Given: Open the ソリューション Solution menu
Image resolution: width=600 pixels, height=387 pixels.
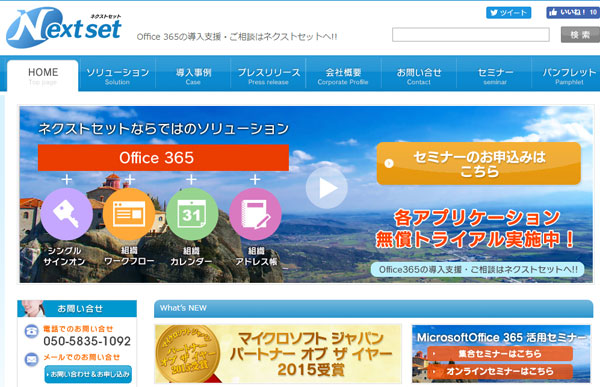Looking at the screenshot, I should pos(117,75).
